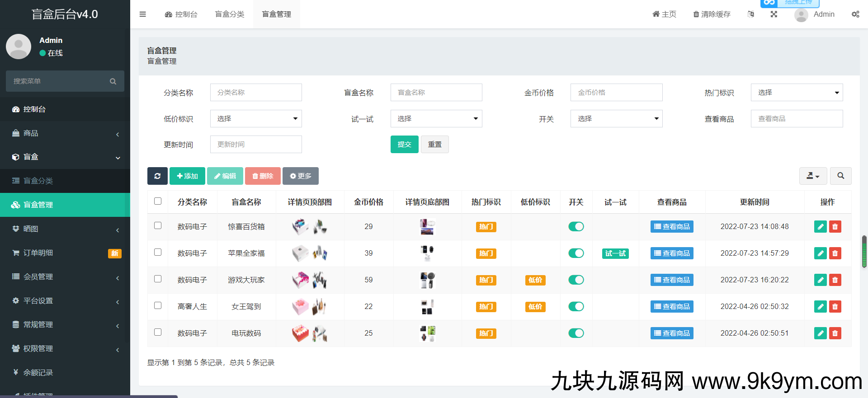
Task: Click the 盲盒名称 filter input field
Action: point(436,93)
